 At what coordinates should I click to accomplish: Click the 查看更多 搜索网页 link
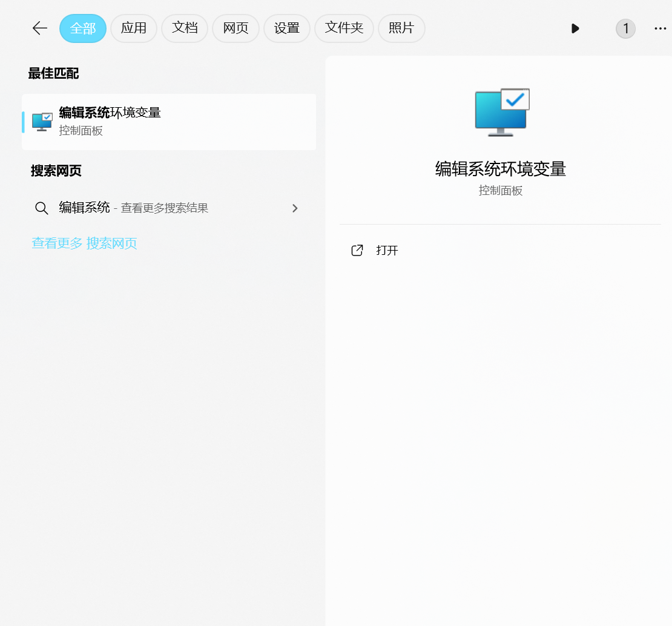click(x=85, y=243)
